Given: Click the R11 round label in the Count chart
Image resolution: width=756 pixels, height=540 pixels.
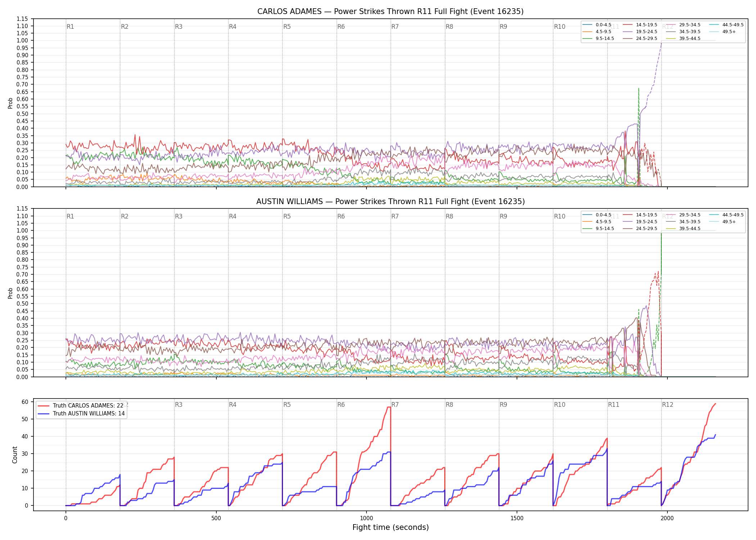Looking at the screenshot, I should point(614,405).
